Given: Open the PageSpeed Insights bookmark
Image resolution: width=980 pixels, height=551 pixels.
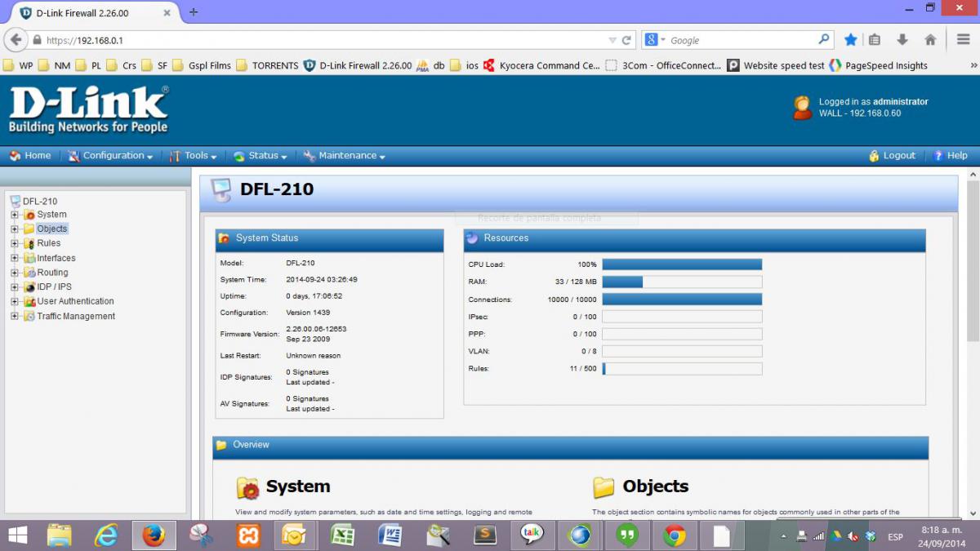Looking at the screenshot, I should [879, 65].
